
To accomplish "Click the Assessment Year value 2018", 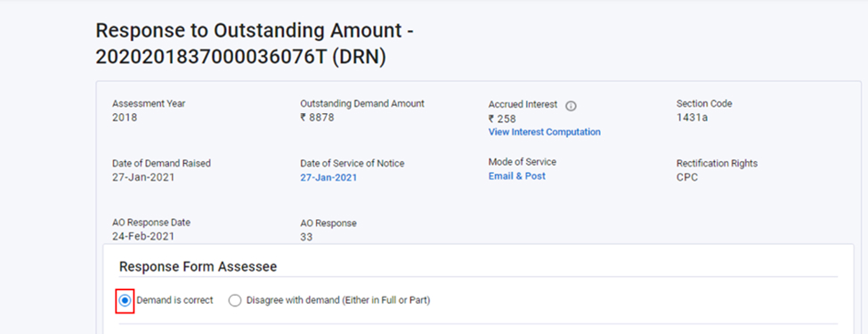I will click(x=125, y=118).
